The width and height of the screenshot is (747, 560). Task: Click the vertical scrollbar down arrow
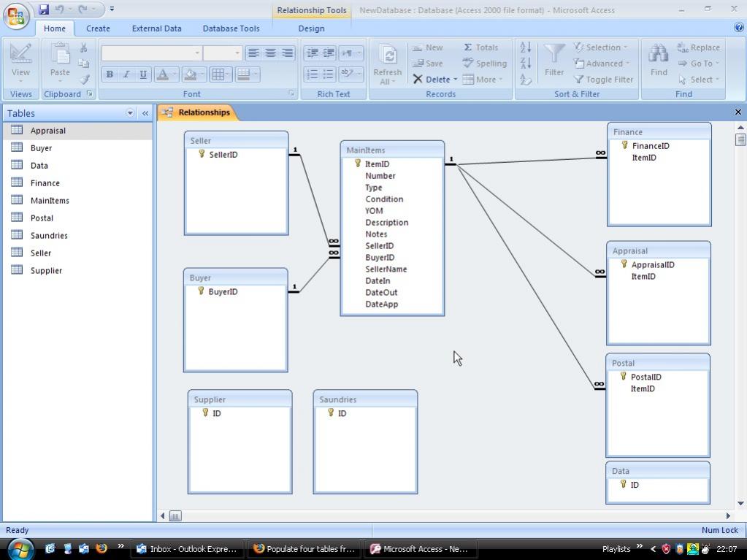(x=740, y=504)
